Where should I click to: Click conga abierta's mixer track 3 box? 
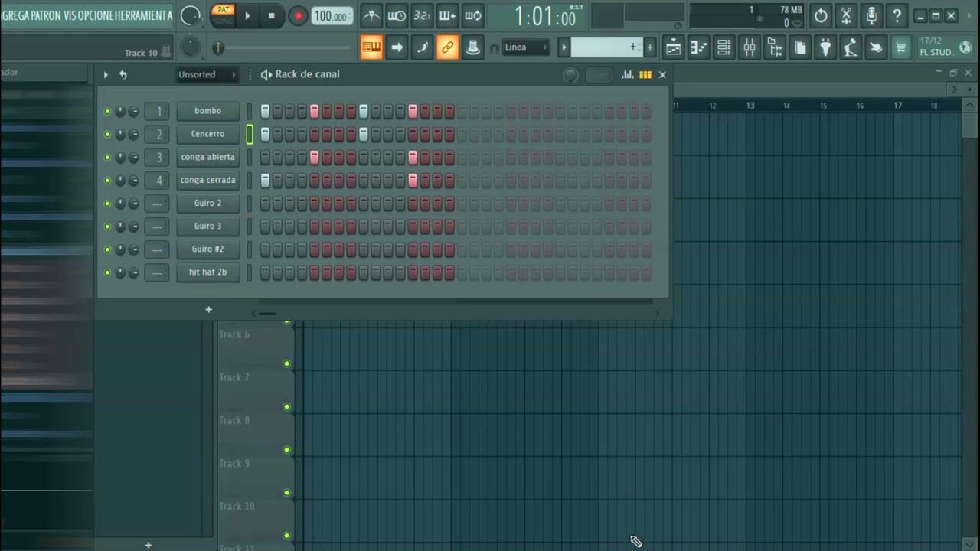coord(157,157)
